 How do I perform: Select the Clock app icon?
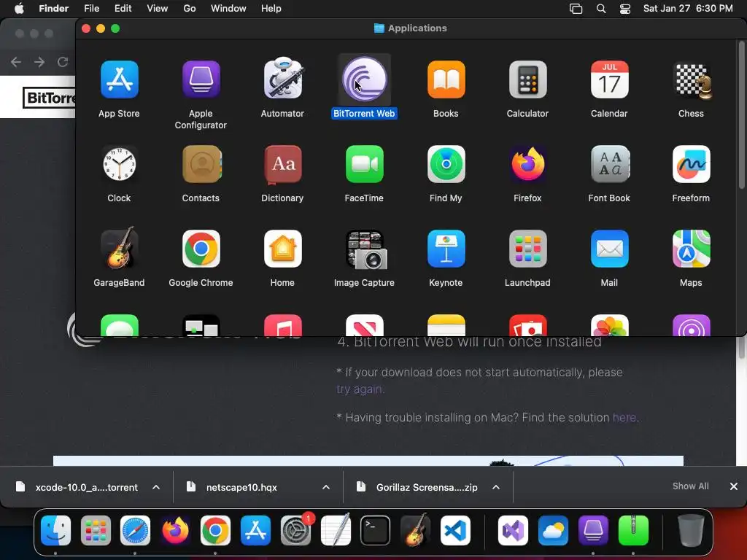click(x=119, y=164)
